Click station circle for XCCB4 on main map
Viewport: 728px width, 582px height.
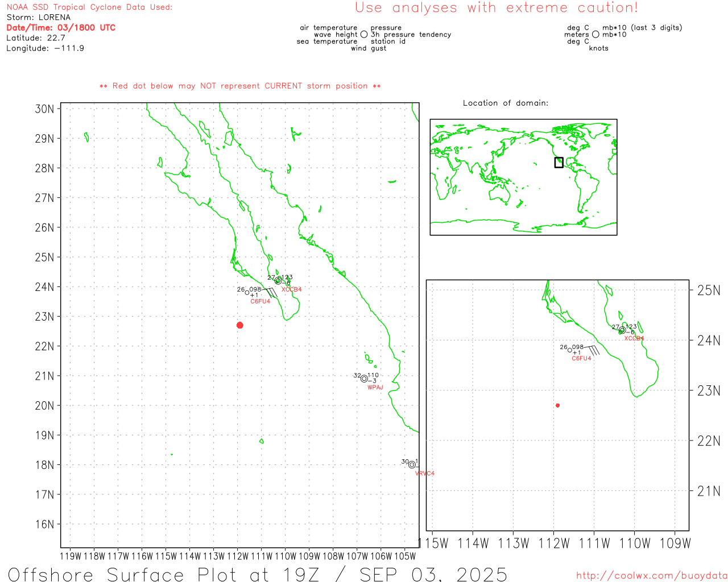278,281
